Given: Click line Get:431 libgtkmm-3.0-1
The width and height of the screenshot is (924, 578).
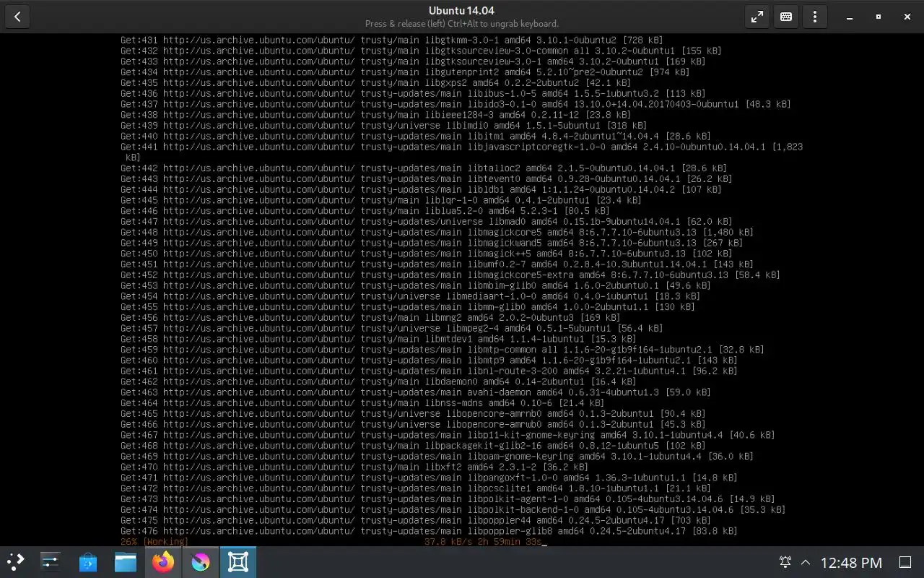Looking at the screenshot, I should tap(392, 40).
